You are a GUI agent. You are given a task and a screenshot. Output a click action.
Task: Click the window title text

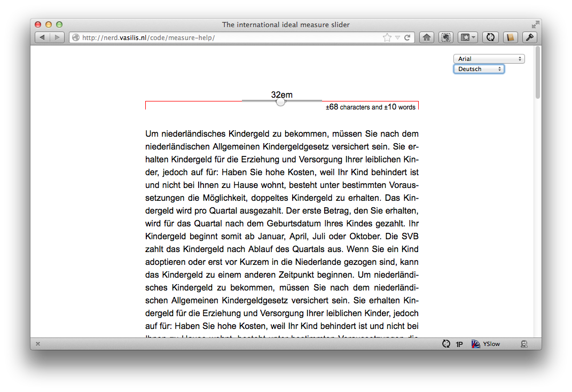(x=286, y=25)
